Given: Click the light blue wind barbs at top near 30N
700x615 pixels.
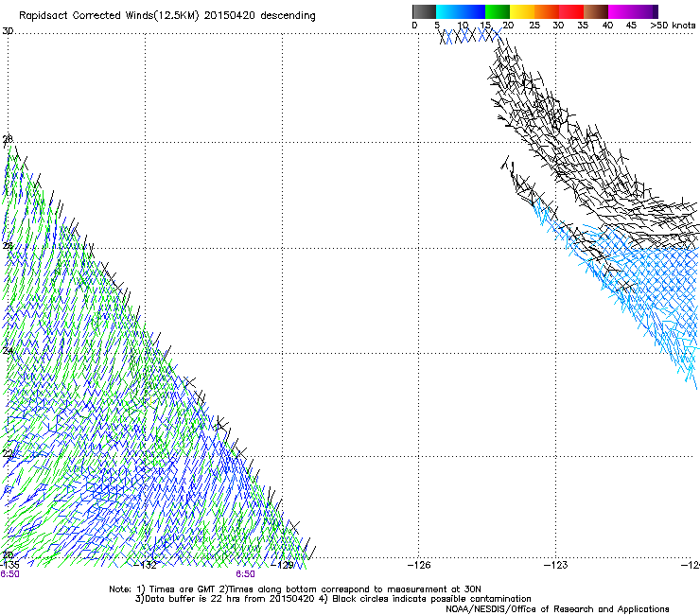Looking at the screenshot, I should pos(471,36).
